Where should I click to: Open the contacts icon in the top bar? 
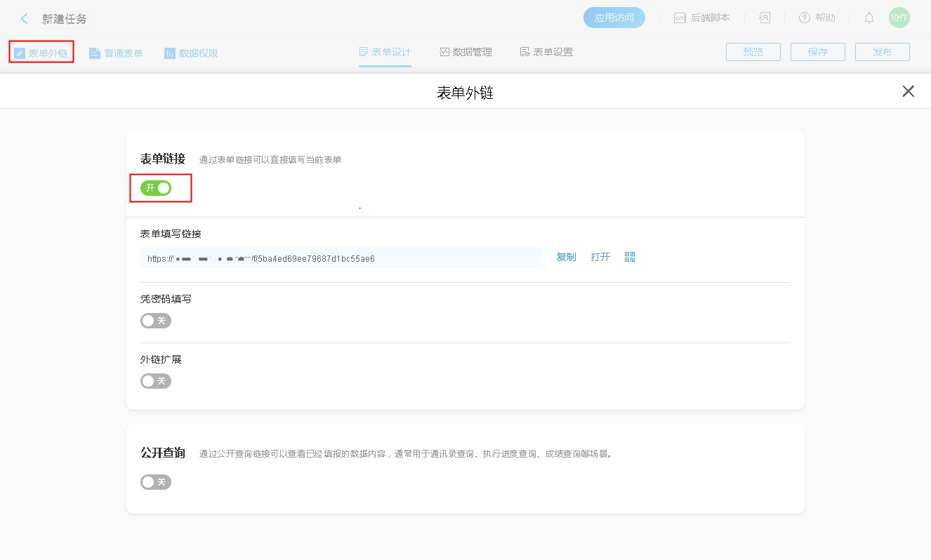pos(765,17)
